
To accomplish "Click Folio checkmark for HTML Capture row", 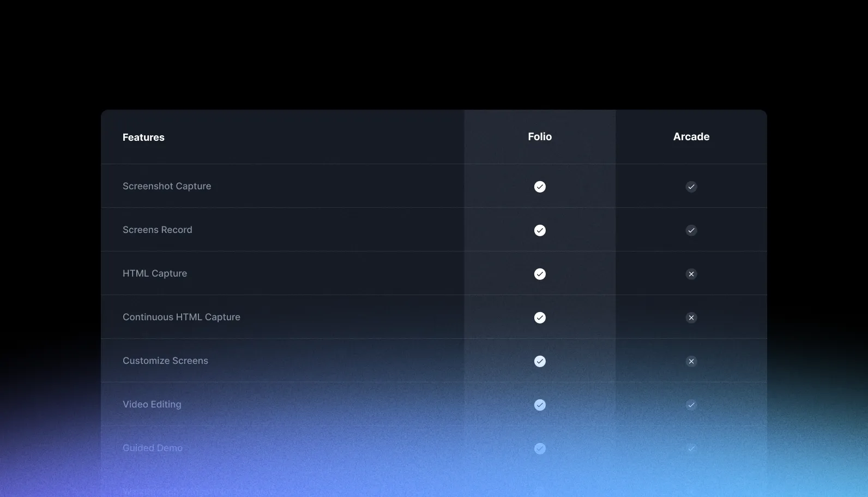I will click(x=540, y=274).
